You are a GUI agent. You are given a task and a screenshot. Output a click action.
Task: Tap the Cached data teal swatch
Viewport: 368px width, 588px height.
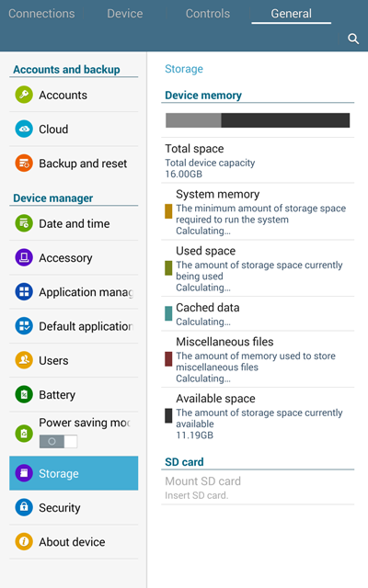click(x=168, y=313)
